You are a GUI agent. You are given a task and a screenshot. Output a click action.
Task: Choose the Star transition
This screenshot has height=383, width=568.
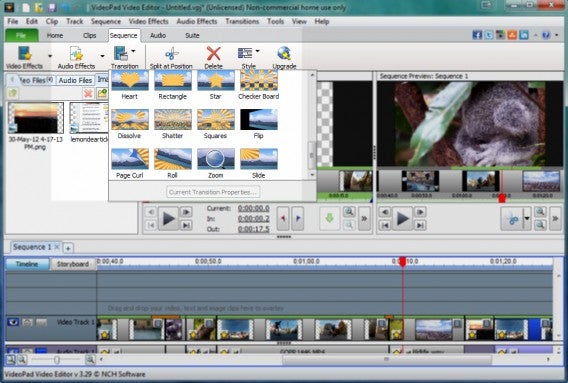tap(216, 84)
